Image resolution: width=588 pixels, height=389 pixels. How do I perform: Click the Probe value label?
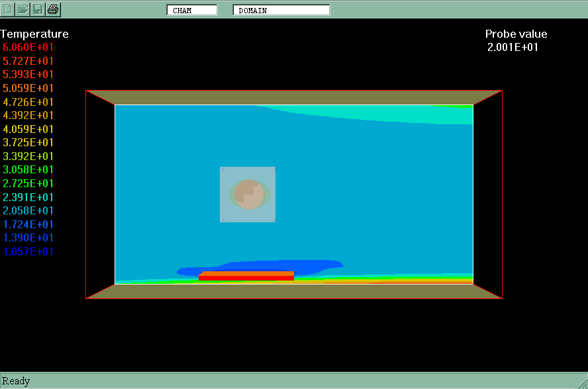click(516, 34)
